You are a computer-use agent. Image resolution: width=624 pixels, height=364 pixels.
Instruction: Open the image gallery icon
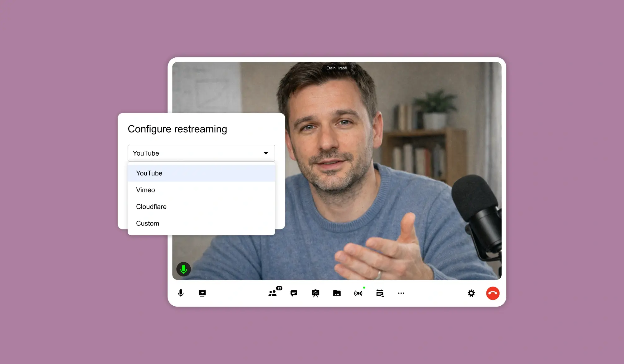pos(337,293)
